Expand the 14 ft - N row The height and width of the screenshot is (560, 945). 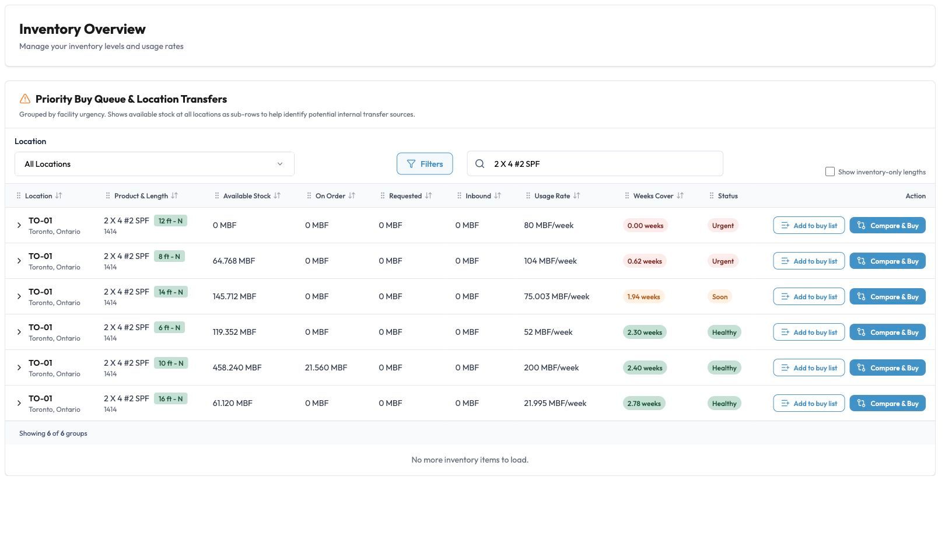point(19,296)
